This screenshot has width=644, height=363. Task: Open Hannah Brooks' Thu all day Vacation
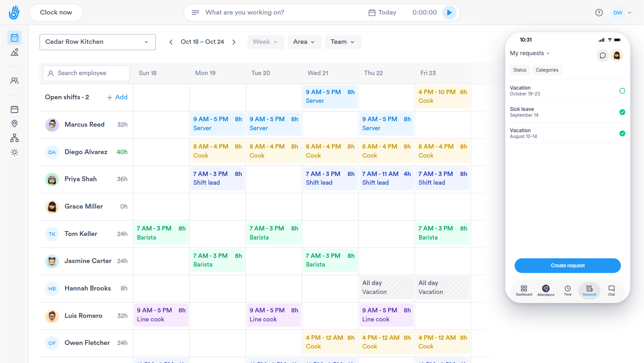[386, 288]
